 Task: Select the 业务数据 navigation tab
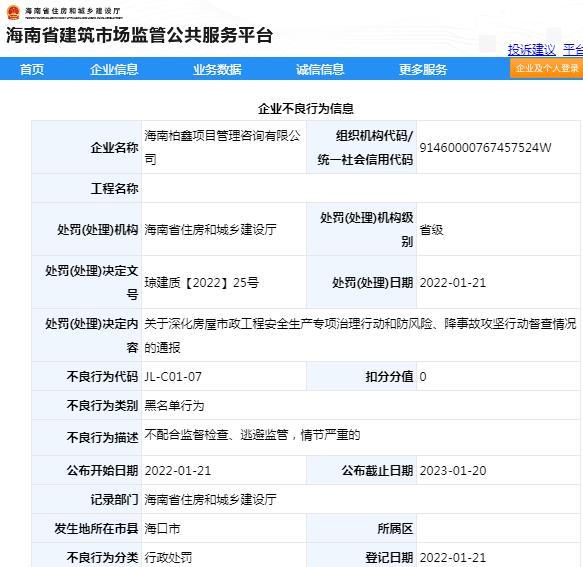218,70
